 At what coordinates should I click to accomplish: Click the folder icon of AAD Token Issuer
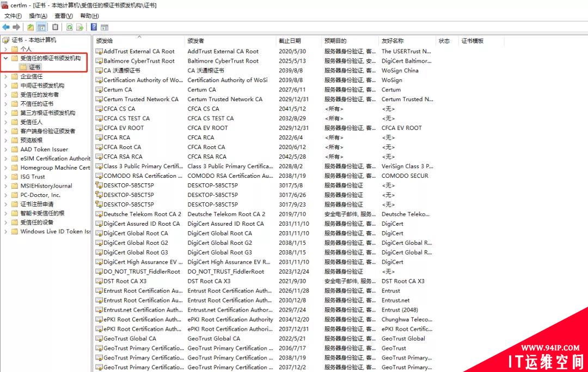15,149
